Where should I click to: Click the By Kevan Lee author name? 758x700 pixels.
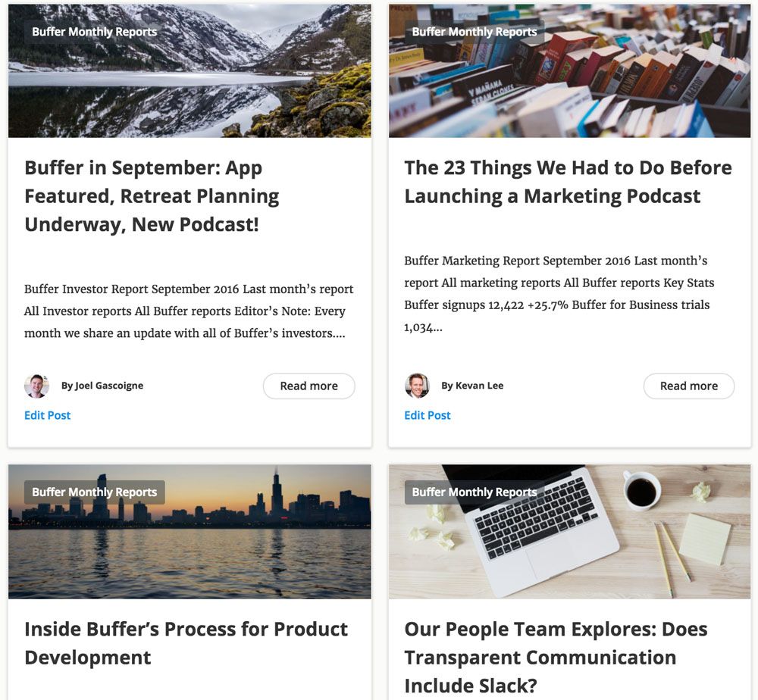point(472,386)
